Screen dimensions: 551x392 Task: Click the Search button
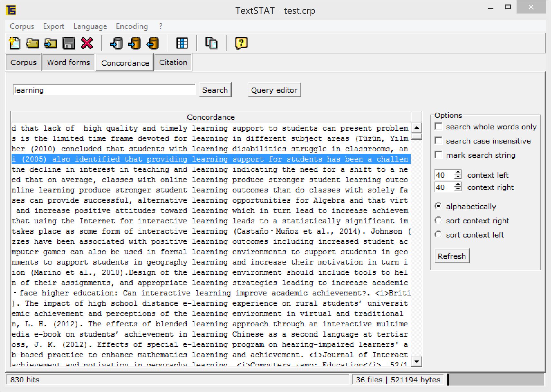215,90
